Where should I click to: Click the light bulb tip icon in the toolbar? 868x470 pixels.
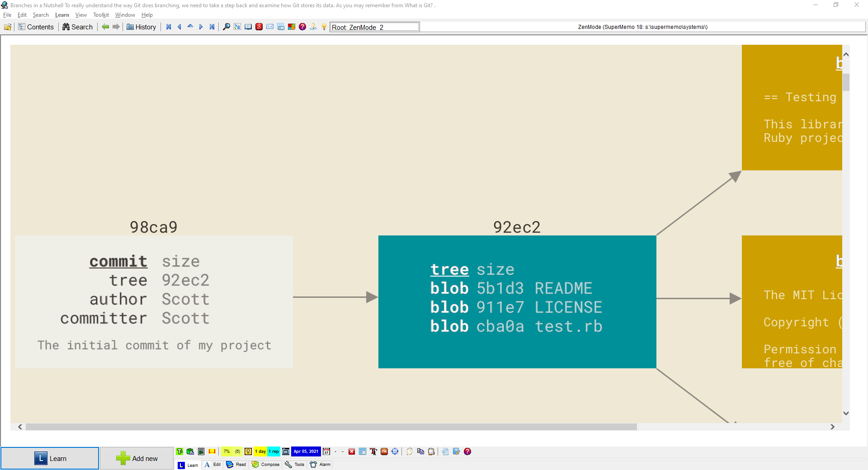tap(324, 27)
